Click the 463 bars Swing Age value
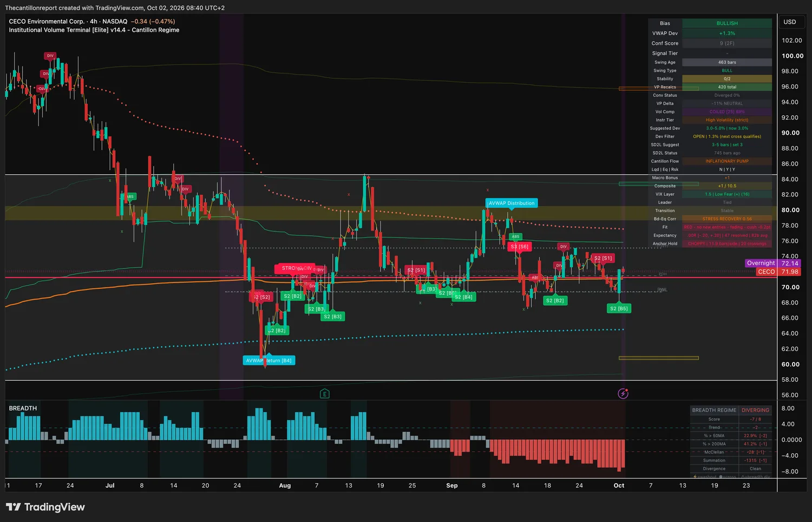This screenshot has height=522, width=812. coord(727,62)
